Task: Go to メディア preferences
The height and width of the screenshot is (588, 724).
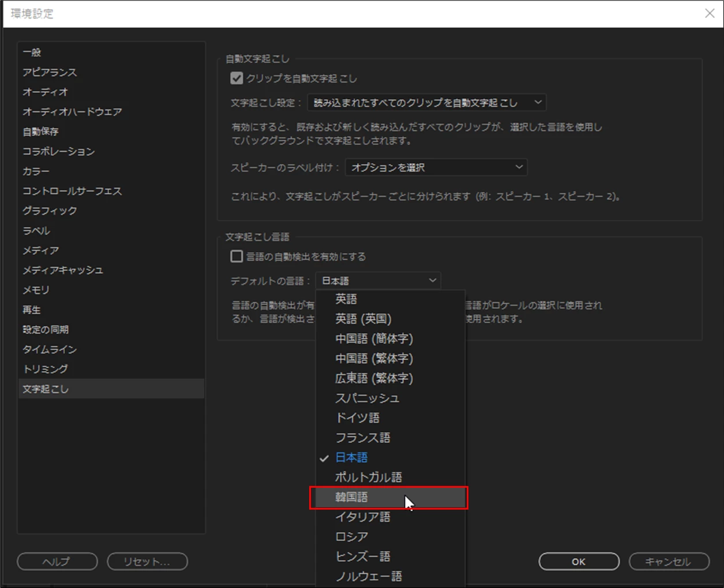Action: [111, 250]
